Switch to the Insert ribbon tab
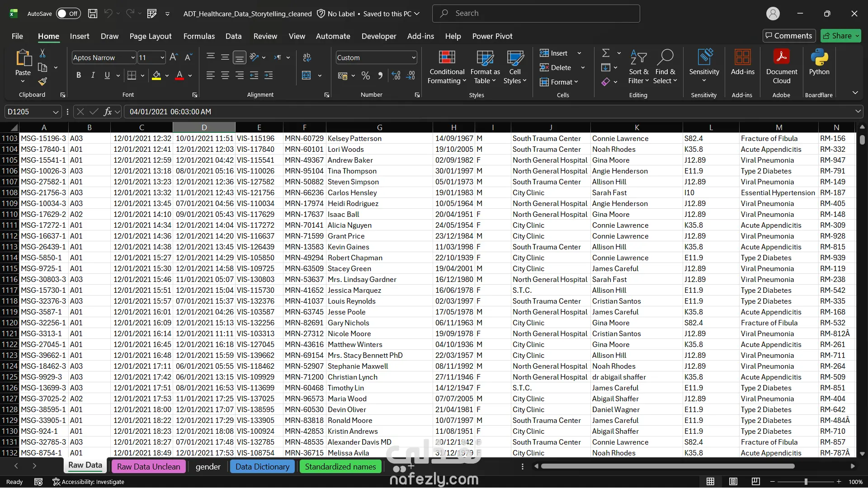Image resolution: width=868 pixels, height=488 pixels. (x=80, y=36)
